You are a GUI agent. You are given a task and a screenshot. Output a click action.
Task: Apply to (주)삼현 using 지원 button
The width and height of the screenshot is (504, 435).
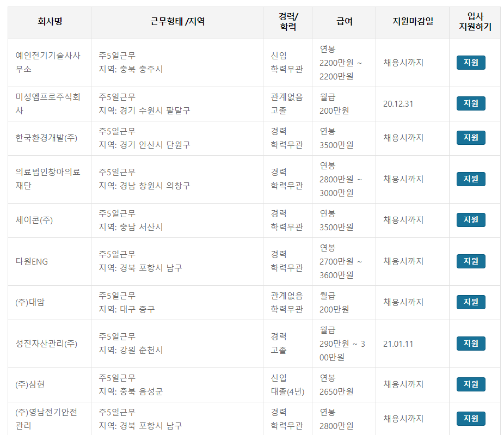[x=471, y=384]
